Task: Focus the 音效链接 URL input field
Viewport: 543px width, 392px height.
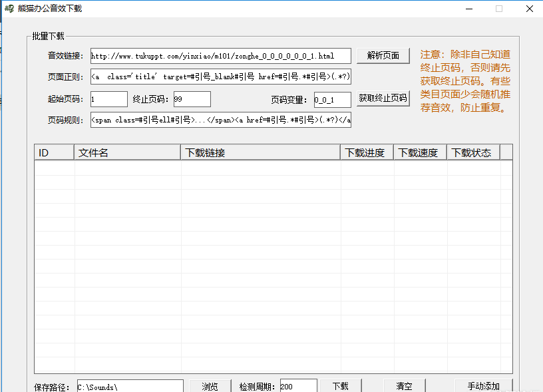Action: click(221, 56)
